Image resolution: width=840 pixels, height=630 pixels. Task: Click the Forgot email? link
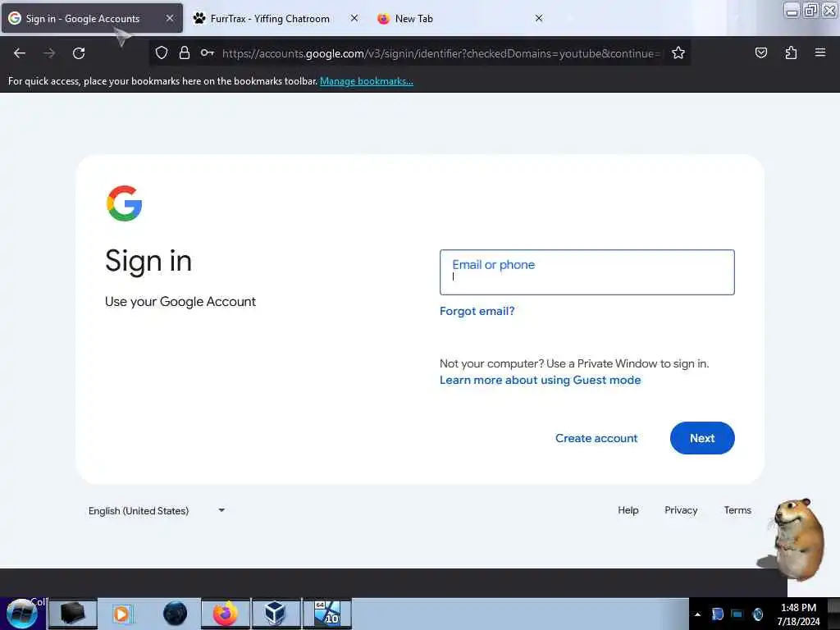tap(477, 311)
